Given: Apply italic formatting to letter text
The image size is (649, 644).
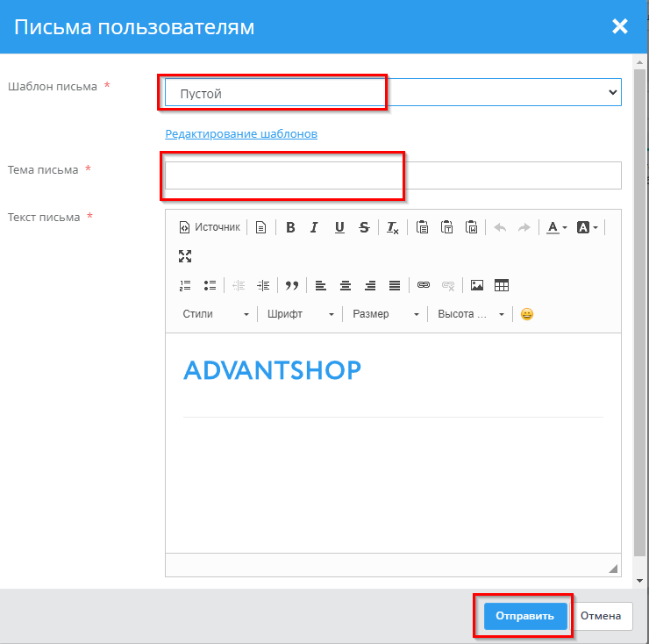Looking at the screenshot, I should (314, 227).
